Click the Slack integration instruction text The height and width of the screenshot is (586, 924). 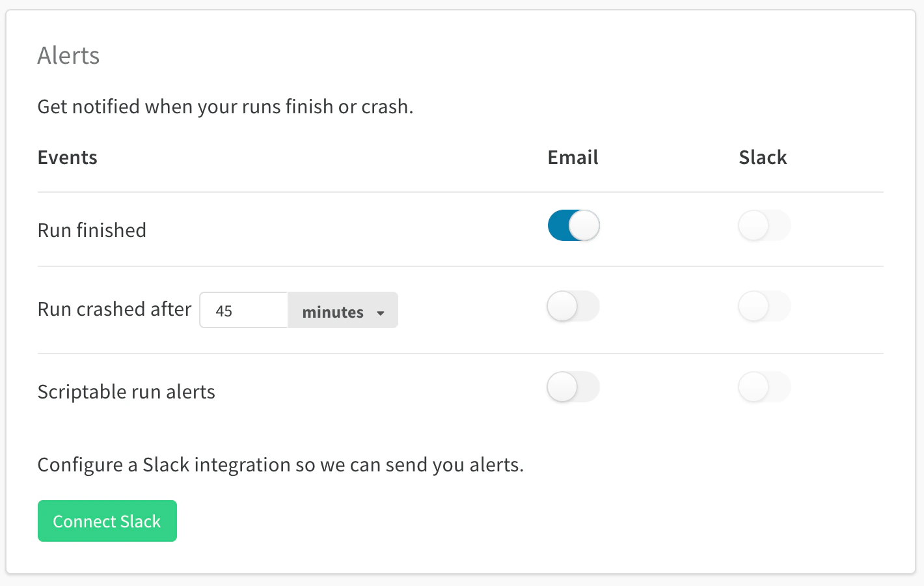tap(280, 464)
